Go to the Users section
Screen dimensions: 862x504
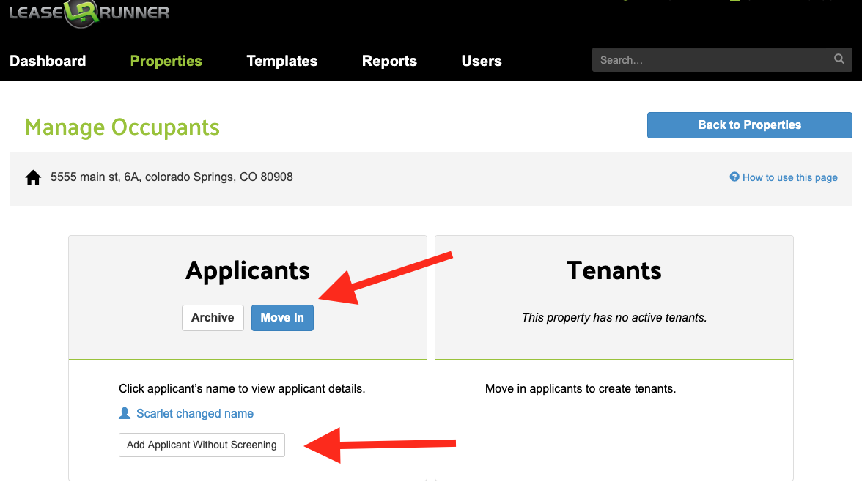tap(481, 61)
